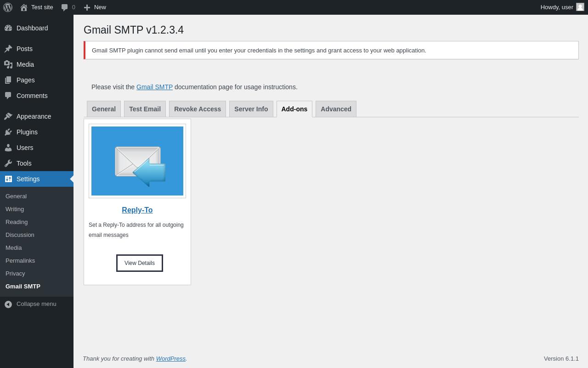Click the Collapse menu label
Image resolution: width=588 pixels, height=368 pixels.
tap(36, 304)
